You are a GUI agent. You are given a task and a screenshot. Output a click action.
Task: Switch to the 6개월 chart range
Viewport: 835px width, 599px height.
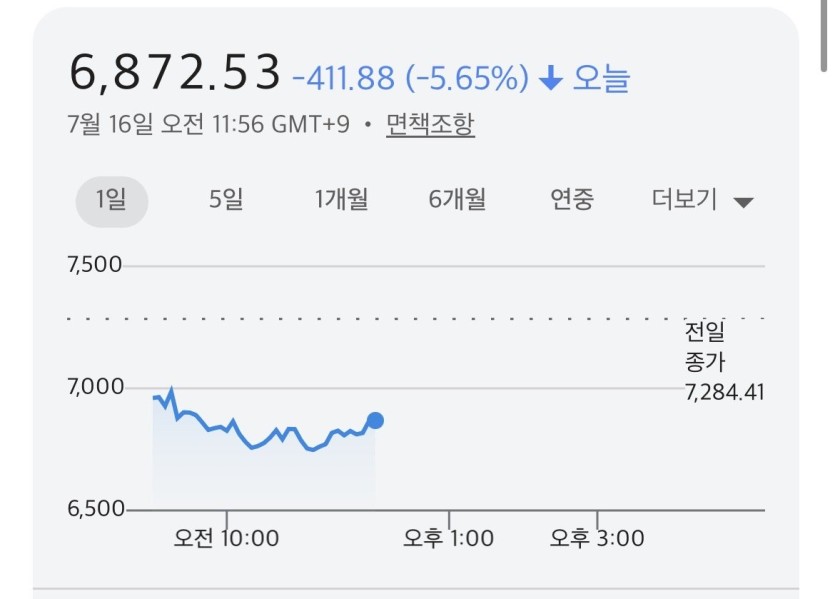457,200
